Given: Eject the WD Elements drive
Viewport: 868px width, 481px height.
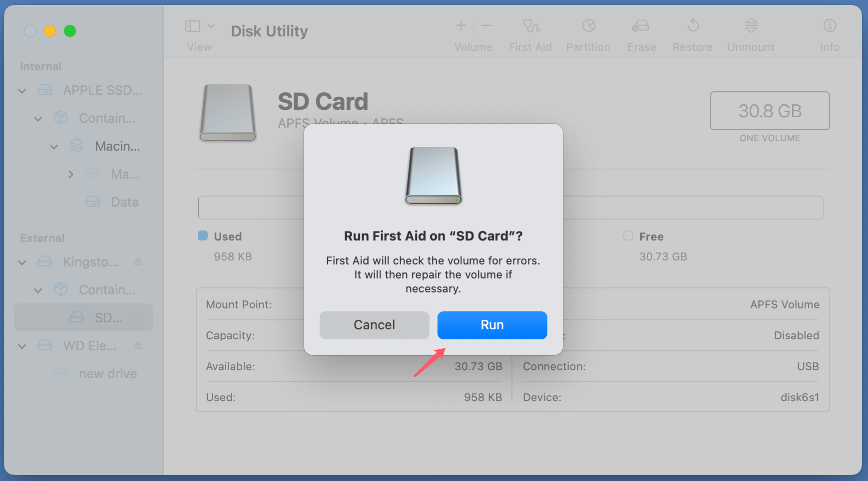Looking at the screenshot, I should pos(138,345).
